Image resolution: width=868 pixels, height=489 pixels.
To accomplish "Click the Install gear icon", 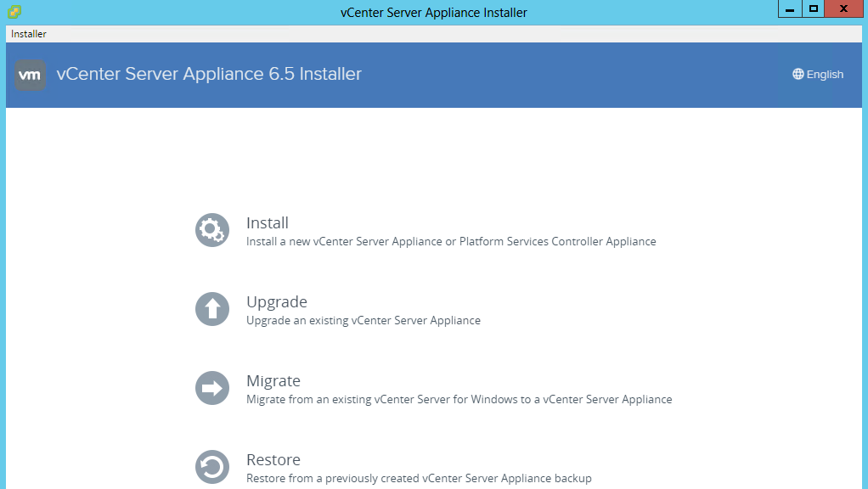I will click(212, 230).
